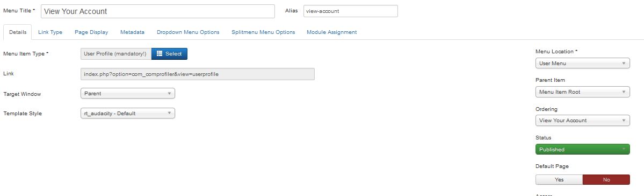Open the Ordering dropdown
The width and height of the screenshot is (644, 196).
point(582,120)
